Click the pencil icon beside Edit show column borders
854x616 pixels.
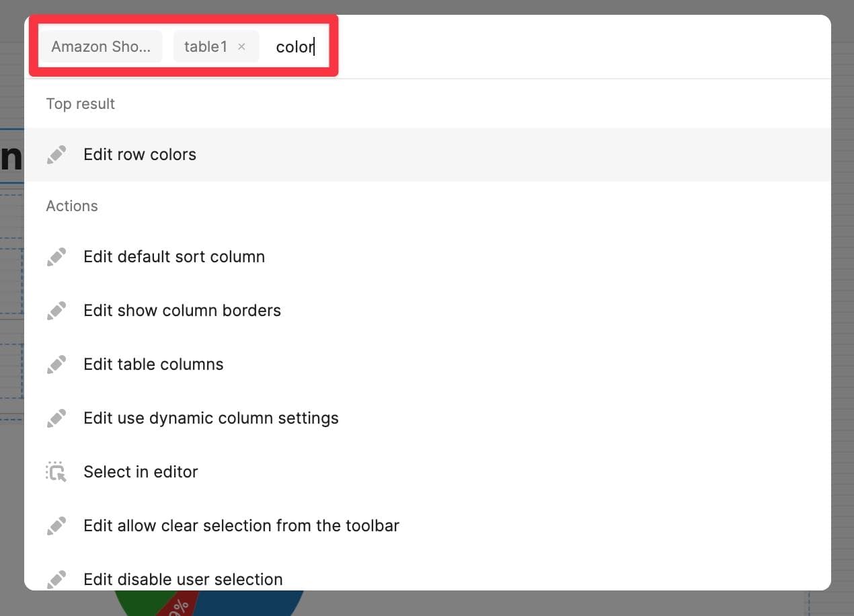click(56, 311)
